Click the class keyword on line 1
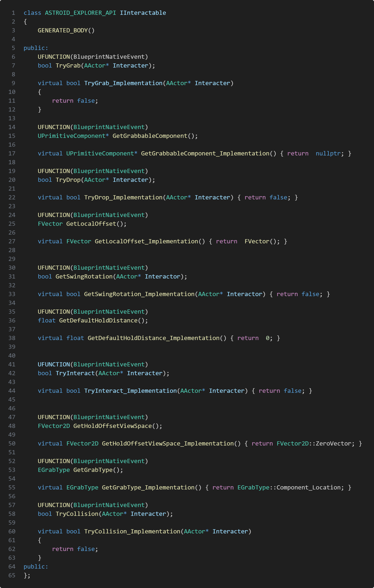 [x=32, y=13]
